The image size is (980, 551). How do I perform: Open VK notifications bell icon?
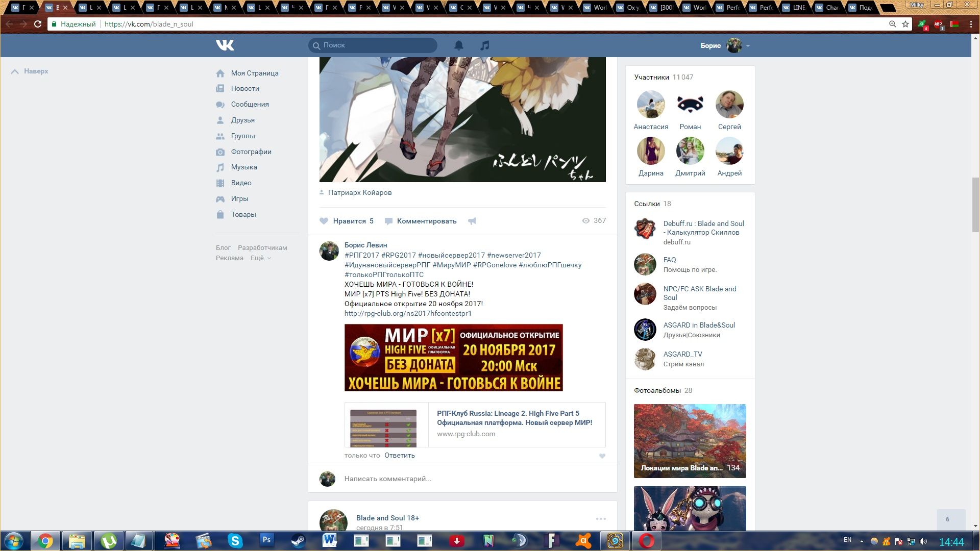point(459,45)
